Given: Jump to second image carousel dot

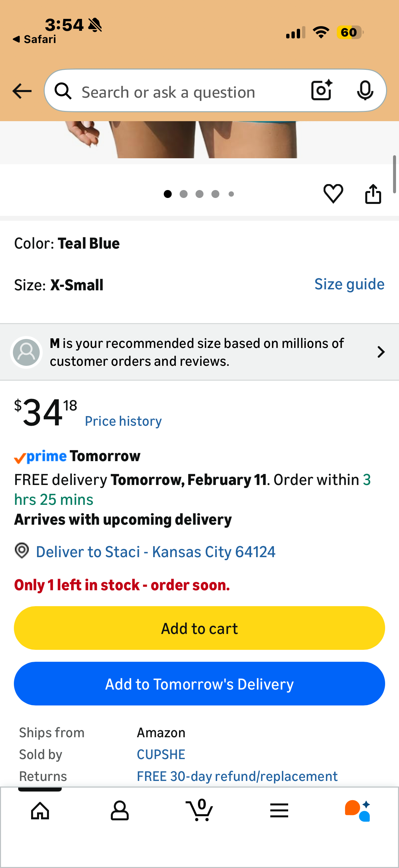Looking at the screenshot, I should click(184, 194).
